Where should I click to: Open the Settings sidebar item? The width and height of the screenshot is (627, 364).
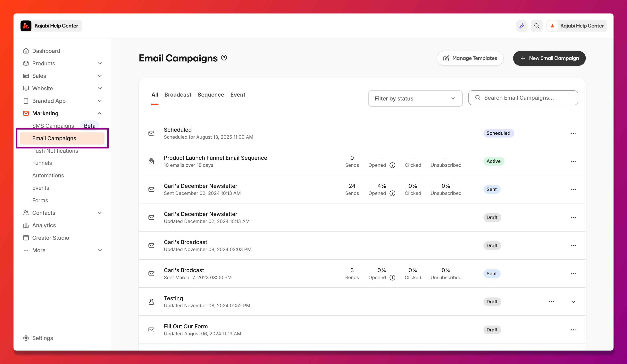(x=43, y=338)
